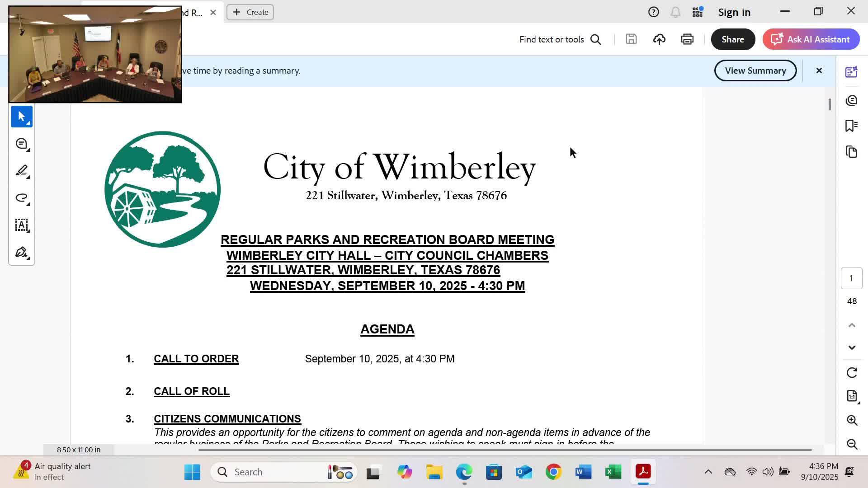Open the comment tool
Screen dimensions: 868x488
21,144
